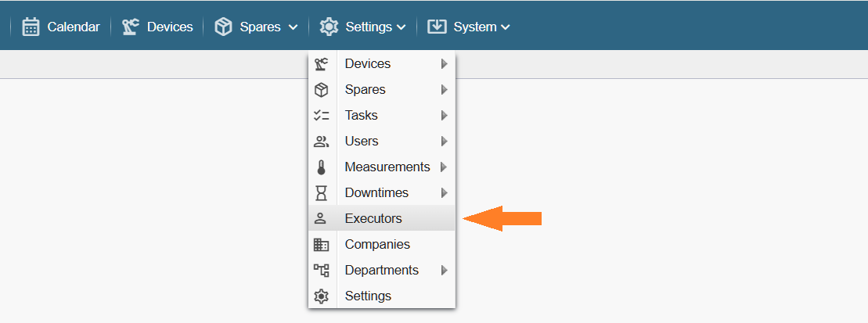Click the hierarchy icon beside Departments
Screen dimensions: 868x323
[x=321, y=270]
